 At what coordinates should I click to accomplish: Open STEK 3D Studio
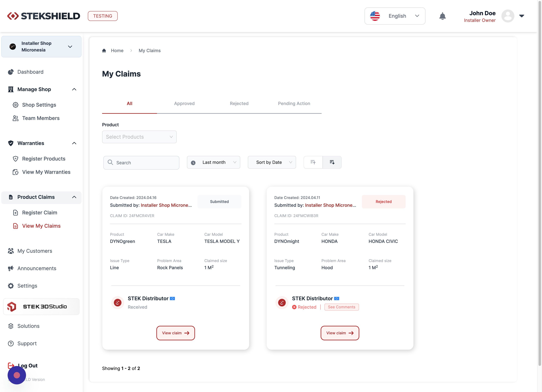pyautogui.click(x=41, y=307)
